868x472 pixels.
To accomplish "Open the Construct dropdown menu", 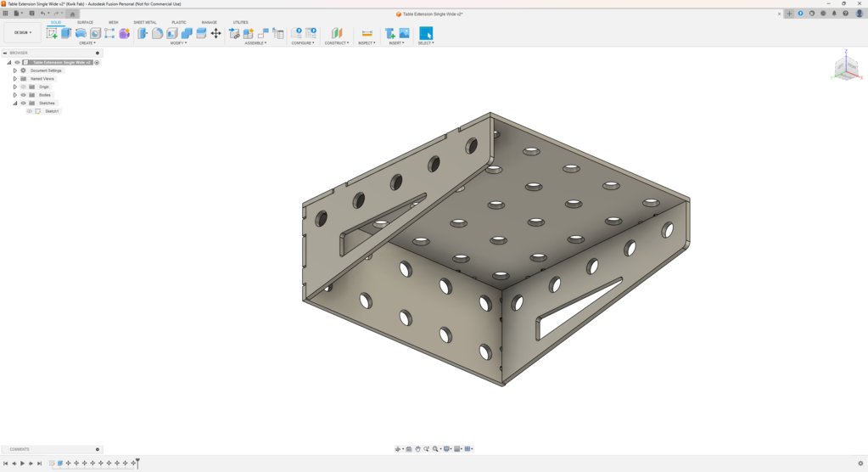I will click(337, 43).
